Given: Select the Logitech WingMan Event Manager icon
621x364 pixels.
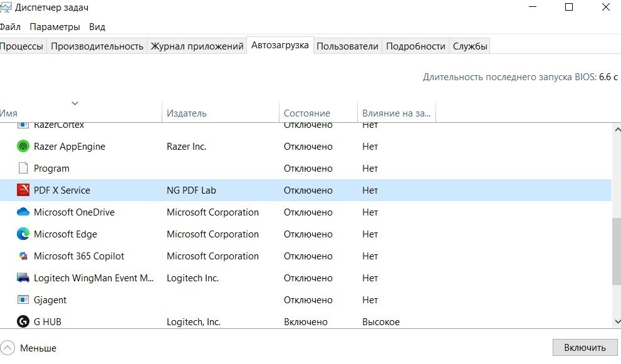Looking at the screenshot, I should click(23, 278).
